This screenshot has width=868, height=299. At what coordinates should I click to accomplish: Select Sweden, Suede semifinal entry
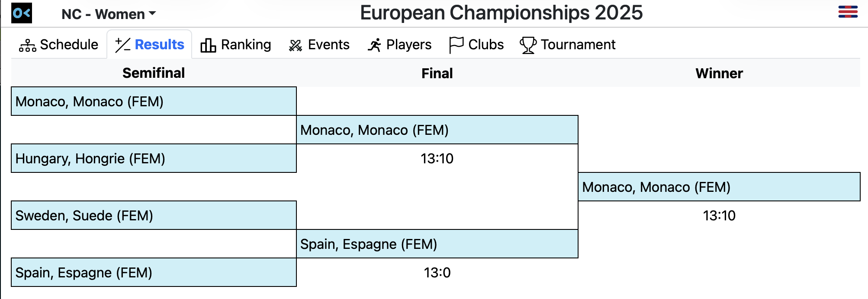[x=154, y=216]
